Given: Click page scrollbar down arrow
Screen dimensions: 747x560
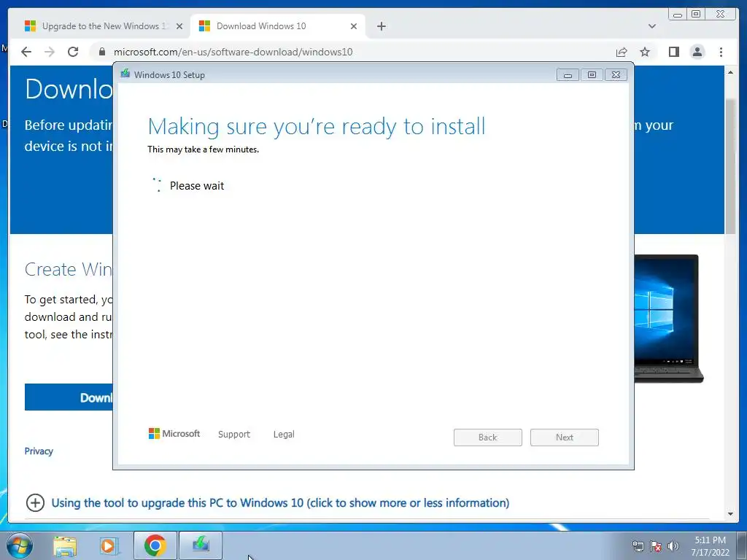Looking at the screenshot, I should [x=730, y=514].
